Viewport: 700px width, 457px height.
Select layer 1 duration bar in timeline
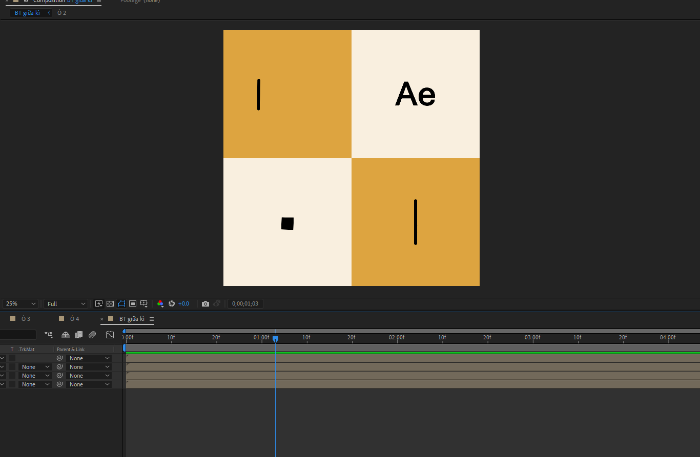coord(413,358)
